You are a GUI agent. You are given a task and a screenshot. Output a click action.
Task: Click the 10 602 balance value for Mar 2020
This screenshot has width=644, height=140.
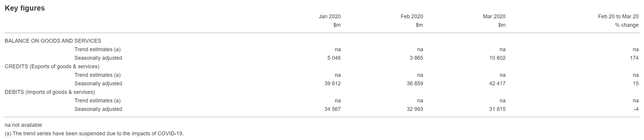[x=497, y=58]
